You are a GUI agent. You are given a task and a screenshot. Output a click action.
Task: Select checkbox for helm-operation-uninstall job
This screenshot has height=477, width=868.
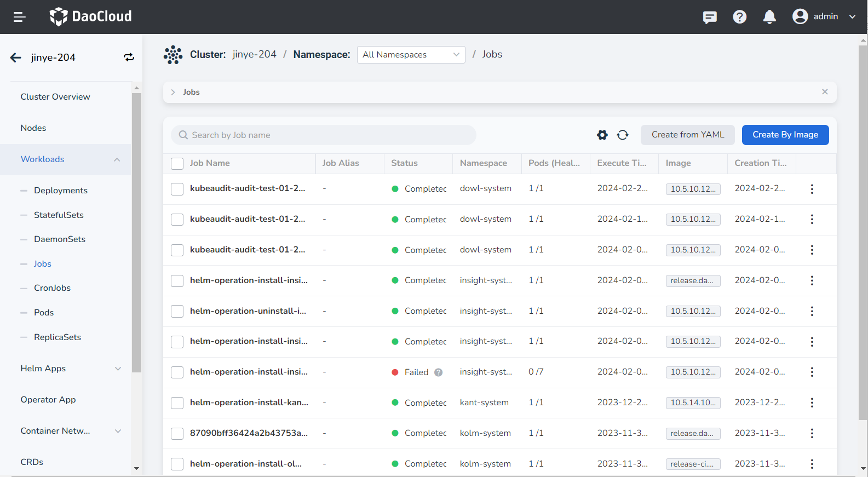pos(177,312)
